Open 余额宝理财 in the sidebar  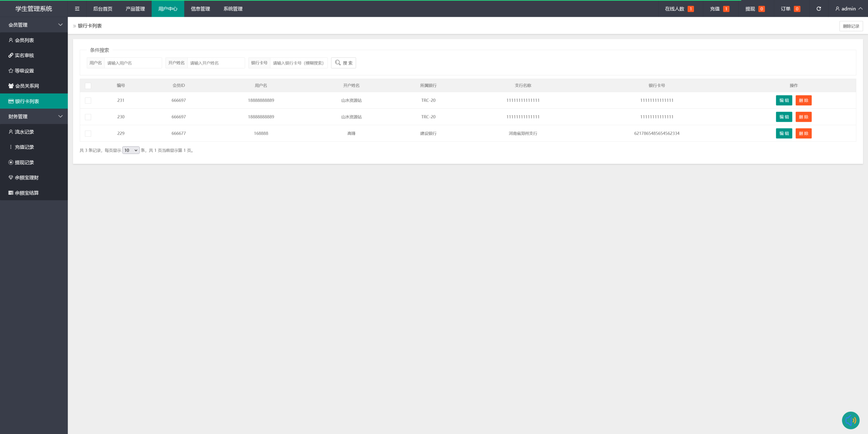(34, 177)
